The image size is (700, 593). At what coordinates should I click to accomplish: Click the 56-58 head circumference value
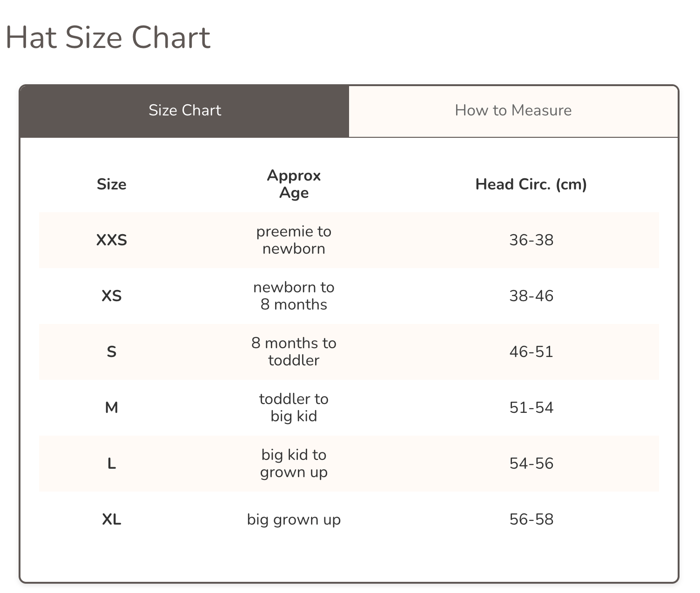[x=531, y=519]
